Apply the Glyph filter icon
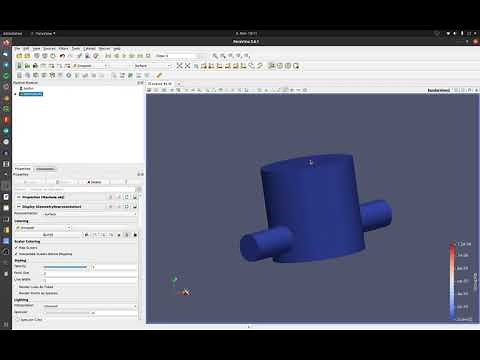 (x=69, y=75)
